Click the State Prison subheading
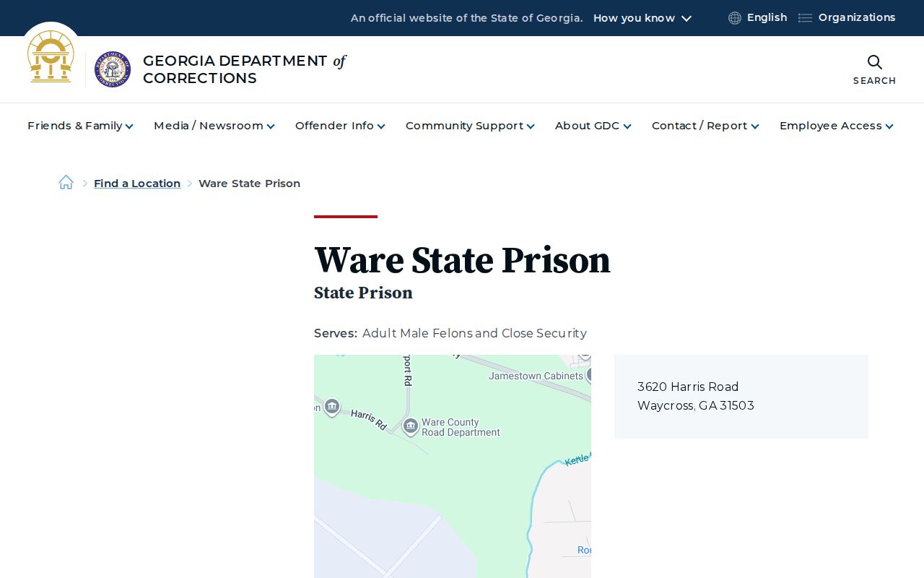The height and width of the screenshot is (578, 924). pos(363,293)
